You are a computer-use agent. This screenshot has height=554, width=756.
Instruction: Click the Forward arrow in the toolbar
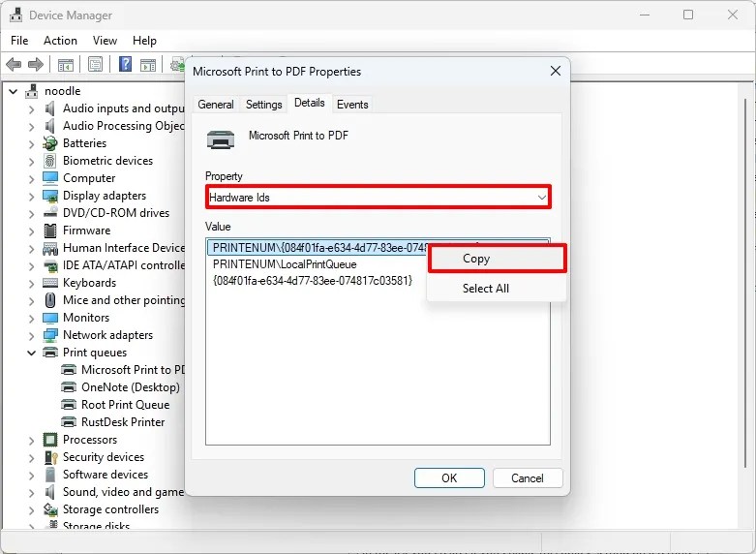(x=36, y=64)
